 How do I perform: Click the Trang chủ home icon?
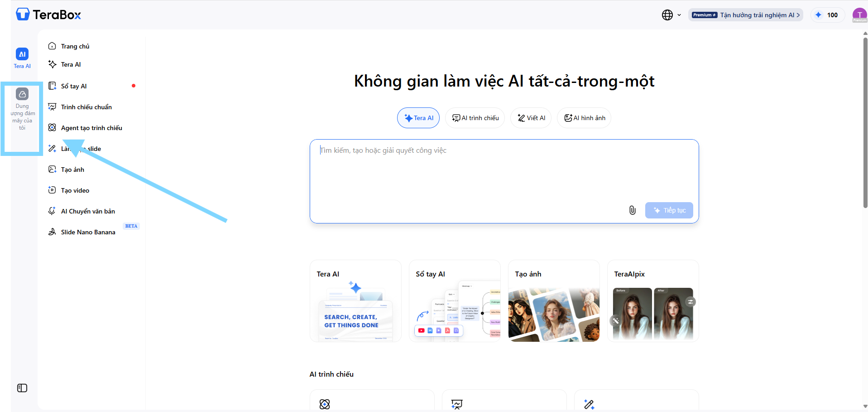pyautogui.click(x=52, y=46)
